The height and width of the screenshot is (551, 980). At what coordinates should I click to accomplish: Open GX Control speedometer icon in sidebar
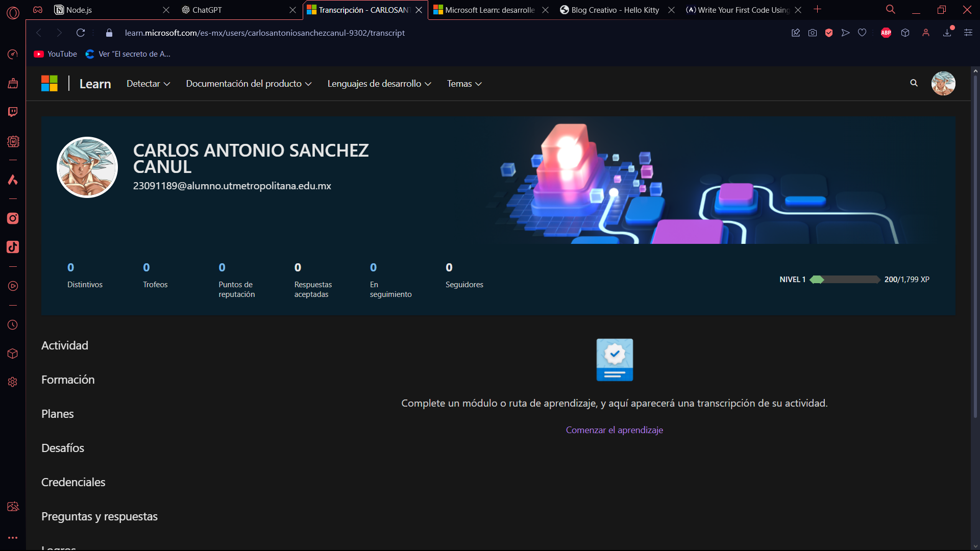13,54
